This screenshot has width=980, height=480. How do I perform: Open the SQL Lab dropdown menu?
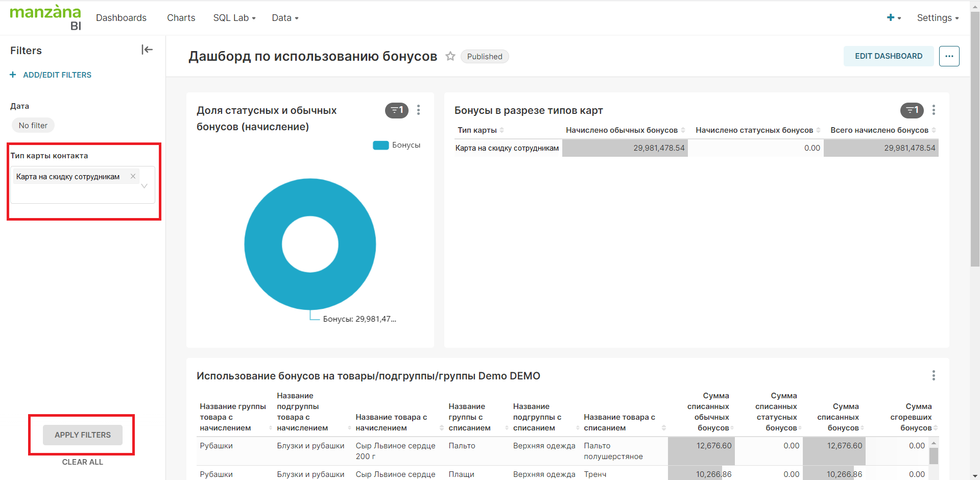point(234,18)
